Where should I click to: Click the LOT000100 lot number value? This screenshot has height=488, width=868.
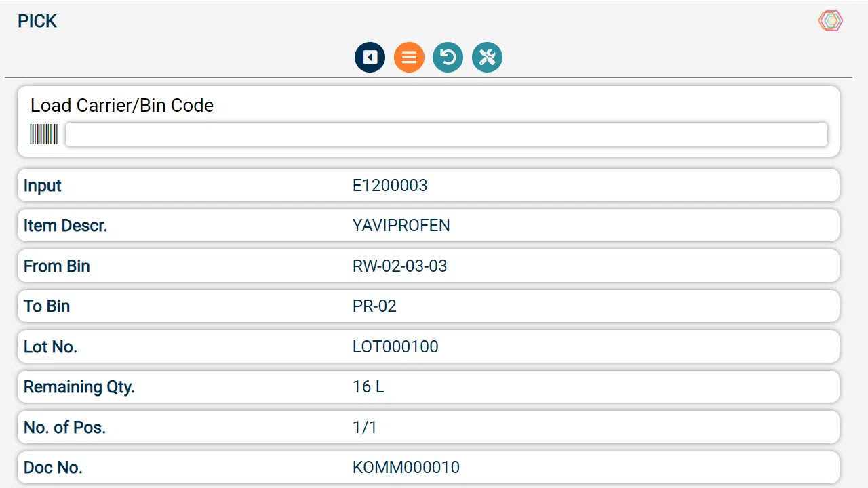[x=395, y=347]
